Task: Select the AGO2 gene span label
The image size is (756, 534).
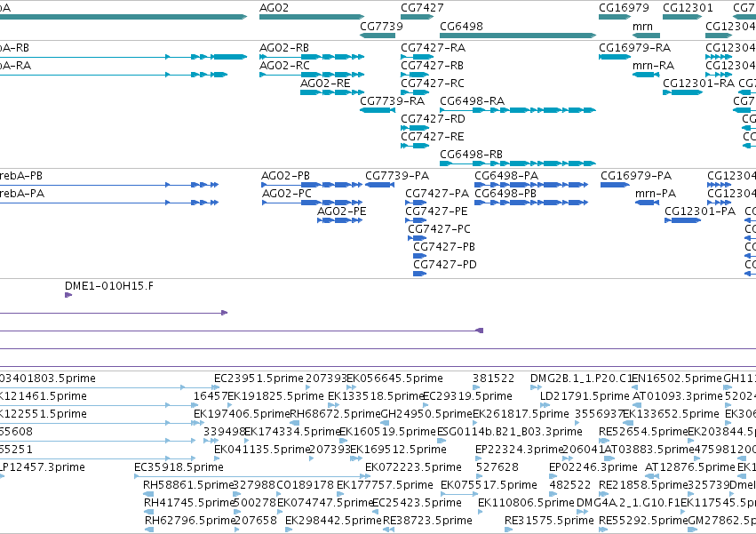Action: click(274, 8)
